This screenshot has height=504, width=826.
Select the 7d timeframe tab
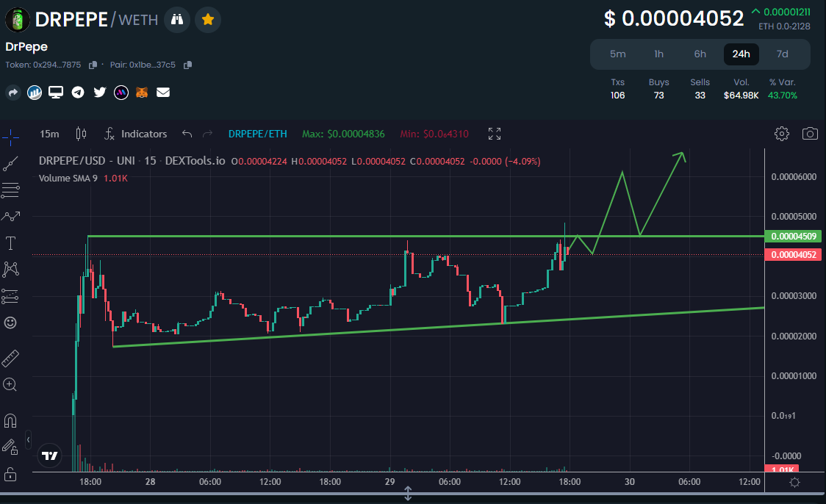pos(782,54)
